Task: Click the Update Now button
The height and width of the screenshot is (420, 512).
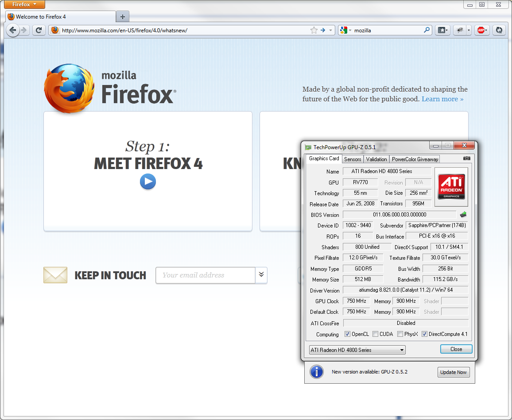Action: [453, 372]
